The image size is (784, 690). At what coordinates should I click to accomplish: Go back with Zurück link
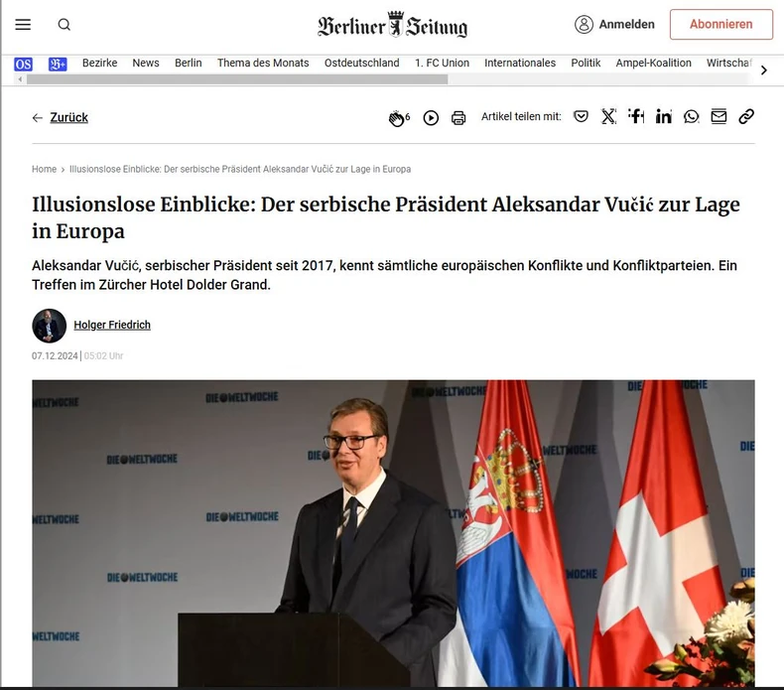point(60,117)
